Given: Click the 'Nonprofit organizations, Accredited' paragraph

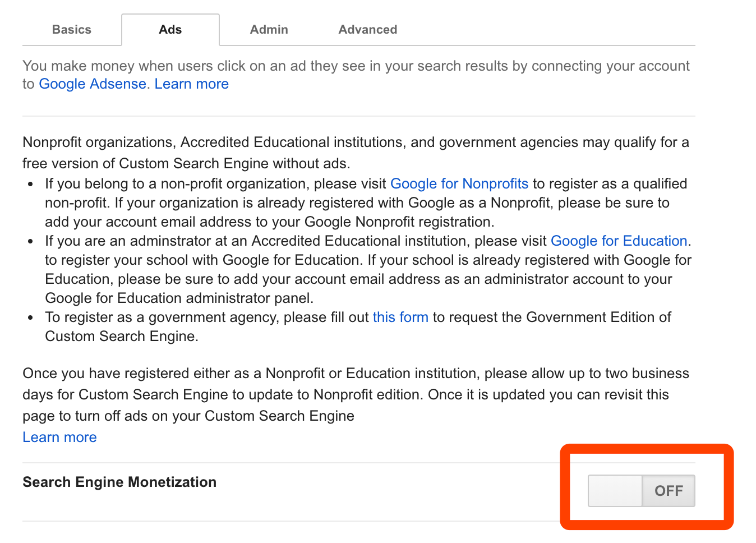Looking at the screenshot, I should click(336, 142).
